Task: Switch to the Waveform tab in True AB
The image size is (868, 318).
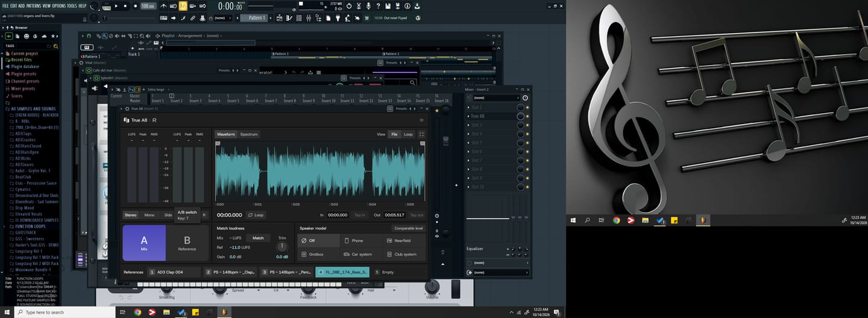Action: point(226,134)
